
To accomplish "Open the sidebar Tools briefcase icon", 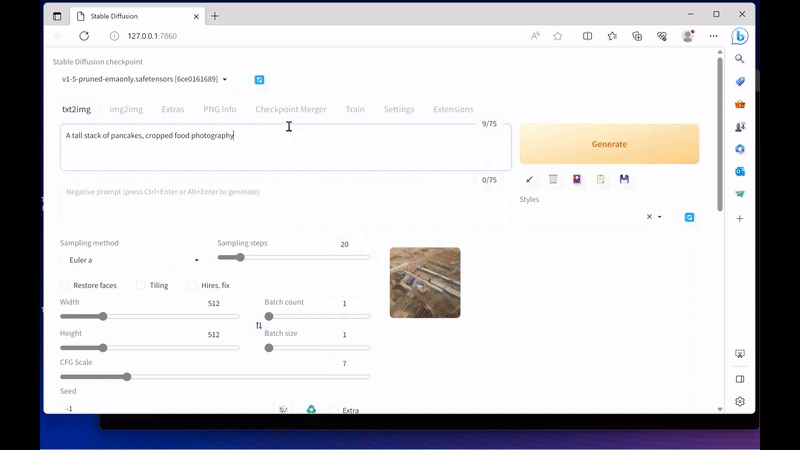I will coord(740,104).
